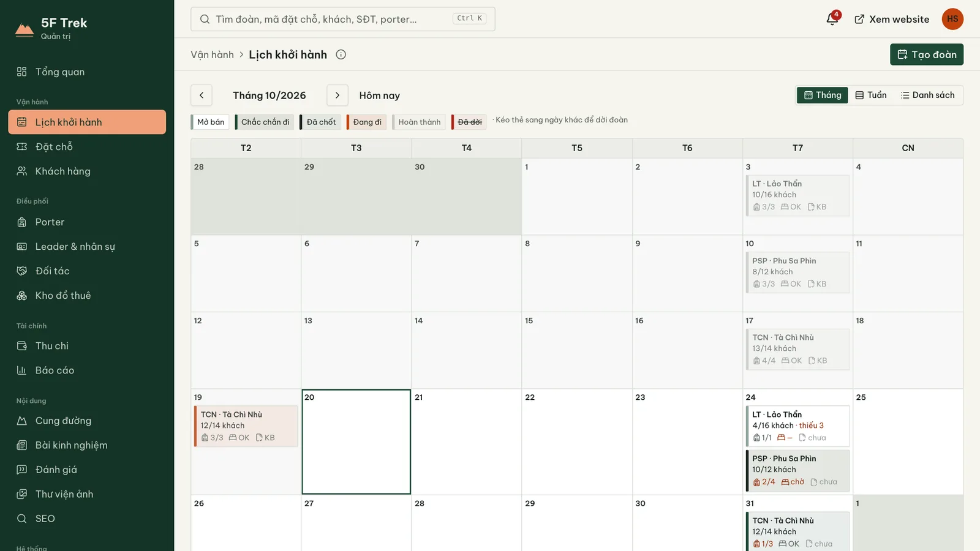Open Bài kinh nghiệm articles
Image resolution: width=980 pixels, height=551 pixels.
coord(87,445)
